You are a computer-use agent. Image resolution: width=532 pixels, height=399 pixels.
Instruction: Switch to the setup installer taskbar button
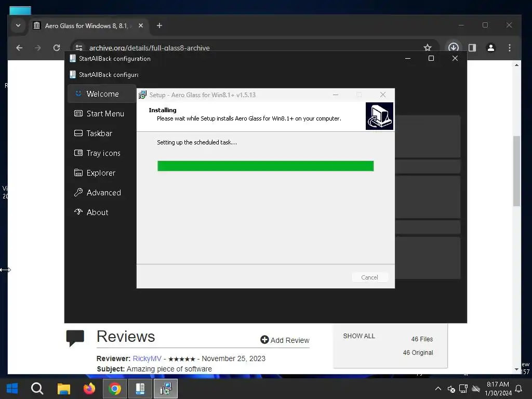click(166, 389)
